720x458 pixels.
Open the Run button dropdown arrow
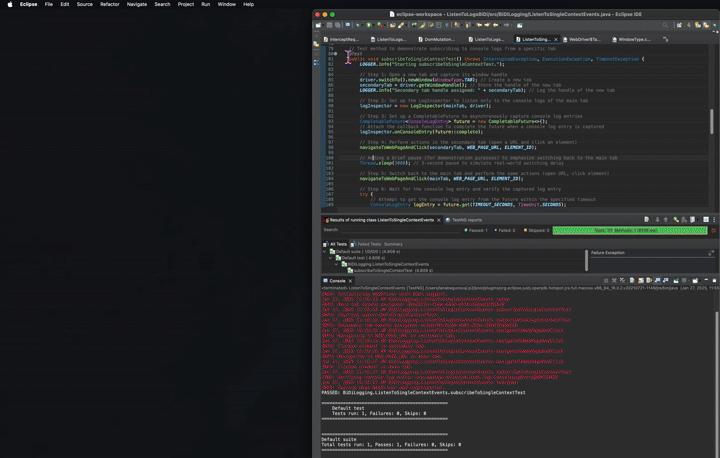373,25
